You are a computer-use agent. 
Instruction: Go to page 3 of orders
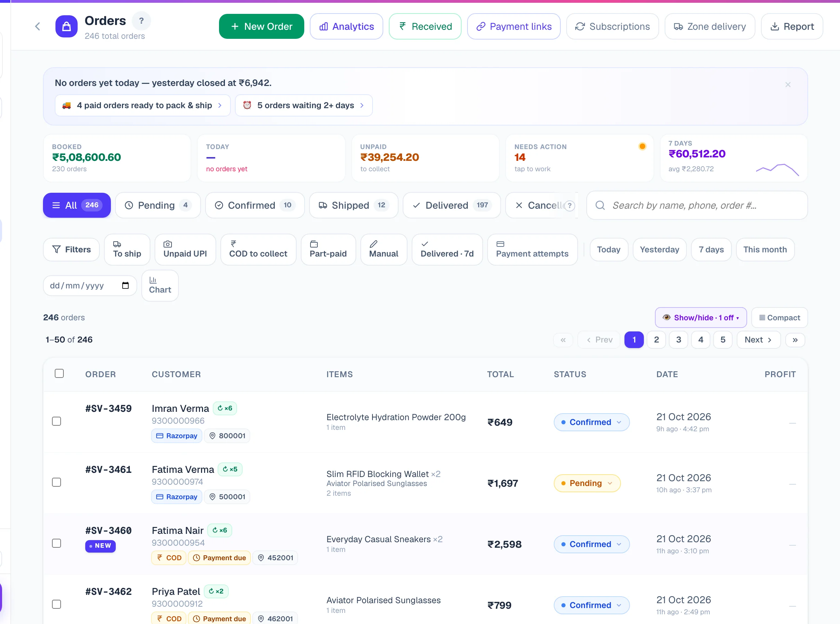point(679,340)
